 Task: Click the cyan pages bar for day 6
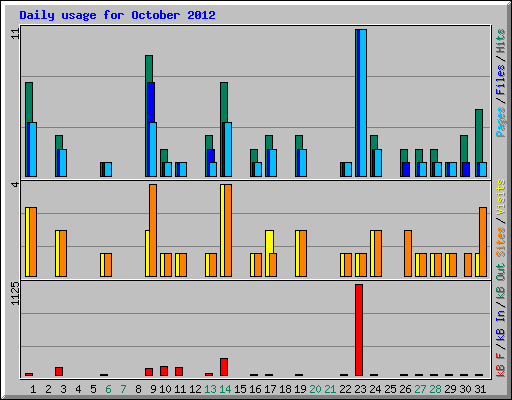108,169
